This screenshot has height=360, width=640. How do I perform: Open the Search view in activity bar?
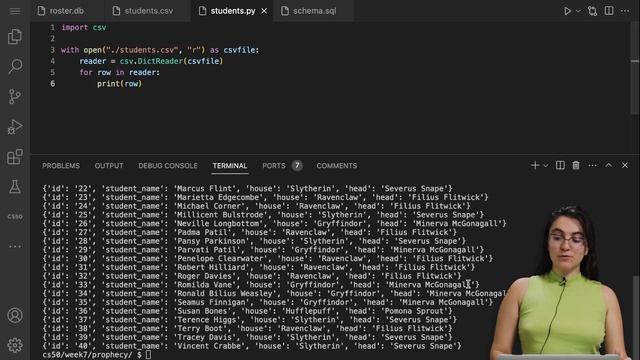pos(15,66)
